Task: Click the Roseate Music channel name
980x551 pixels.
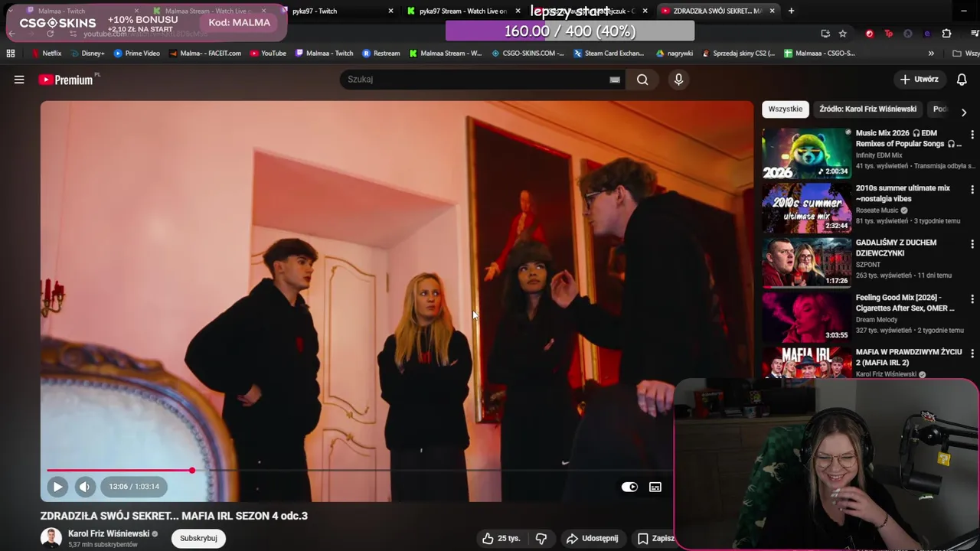Action: click(x=877, y=210)
